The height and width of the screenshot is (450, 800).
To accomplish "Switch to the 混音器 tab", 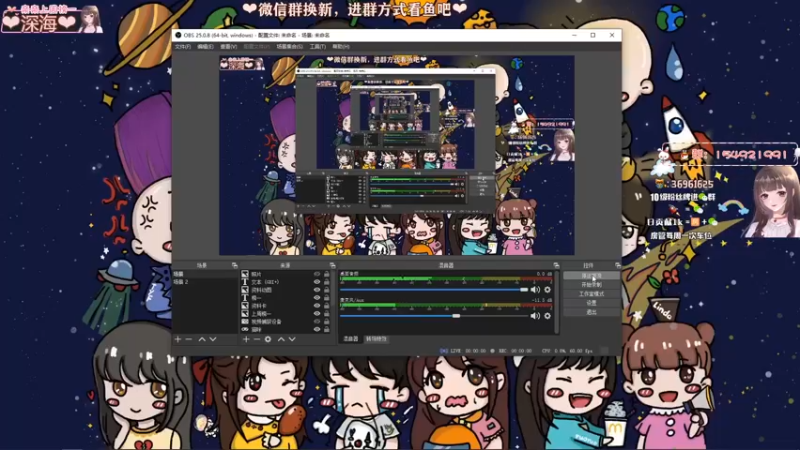I will coord(351,339).
